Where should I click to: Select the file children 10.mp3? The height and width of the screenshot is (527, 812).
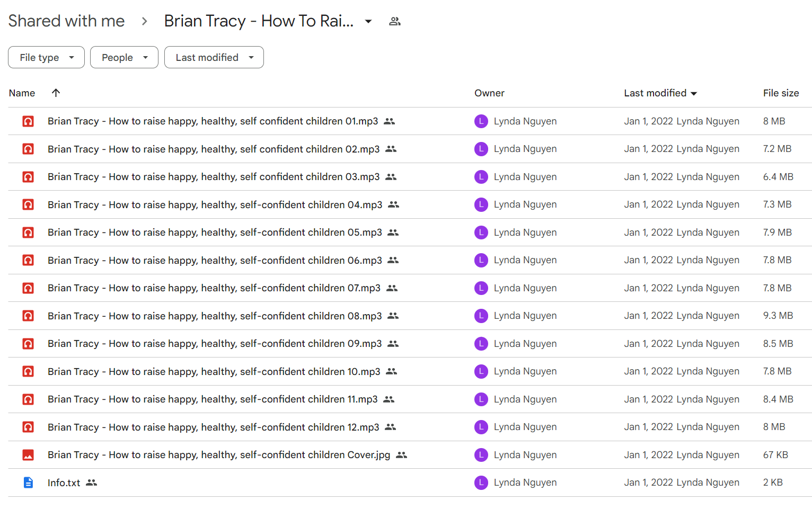214,371
